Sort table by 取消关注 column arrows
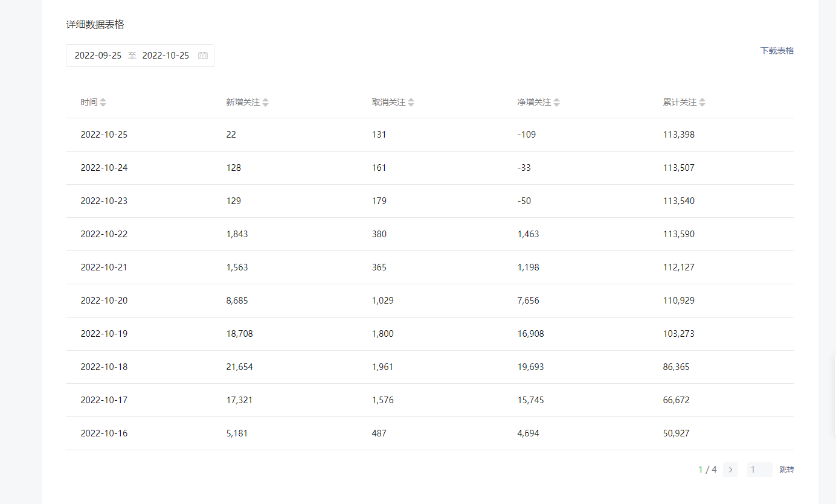The image size is (836, 504). (411, 103)
